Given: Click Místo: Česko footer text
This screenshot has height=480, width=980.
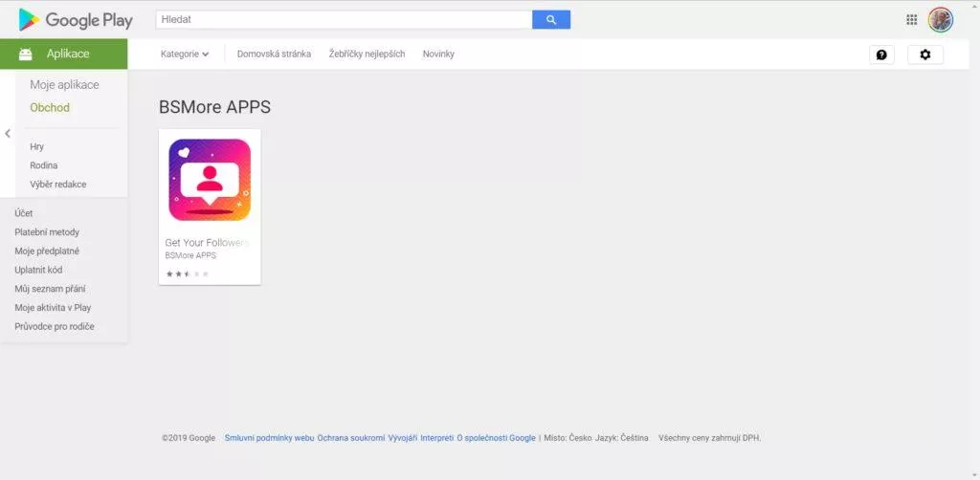Looking at the screenshot, I should [568, 438].
